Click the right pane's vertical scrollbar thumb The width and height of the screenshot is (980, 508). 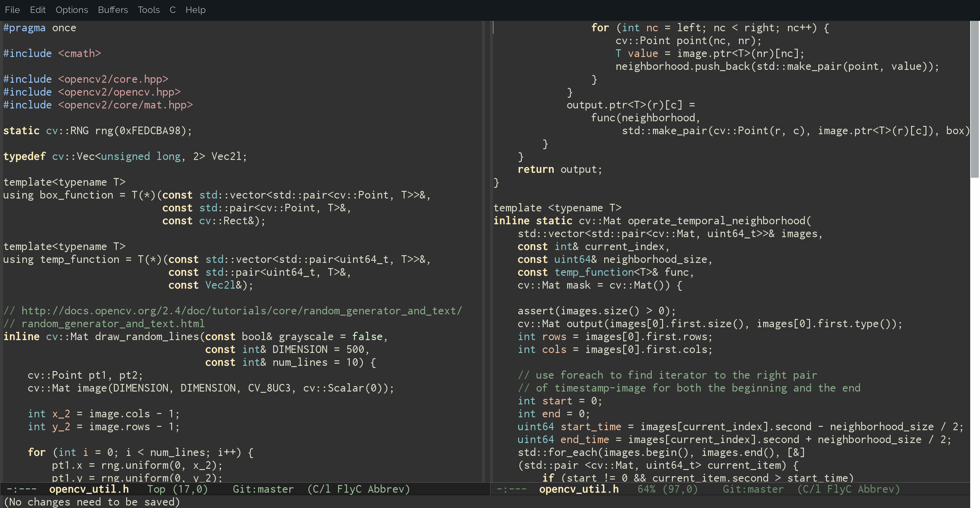[x=975, y=99]
